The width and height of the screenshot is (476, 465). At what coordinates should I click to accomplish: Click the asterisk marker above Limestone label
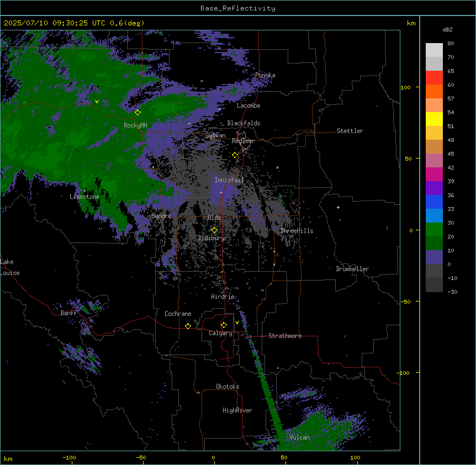point(85,191)
